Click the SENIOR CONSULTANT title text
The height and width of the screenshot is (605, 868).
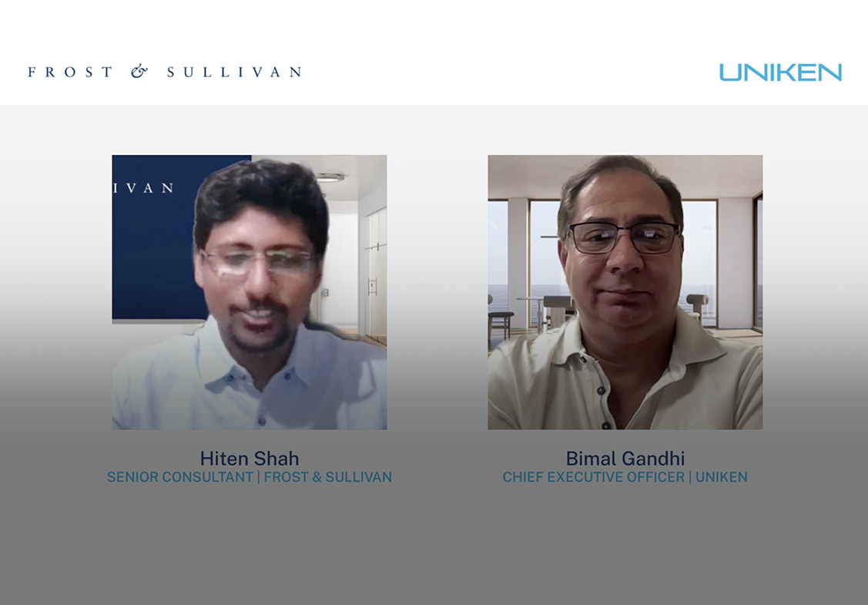click(x=180, y=477)
